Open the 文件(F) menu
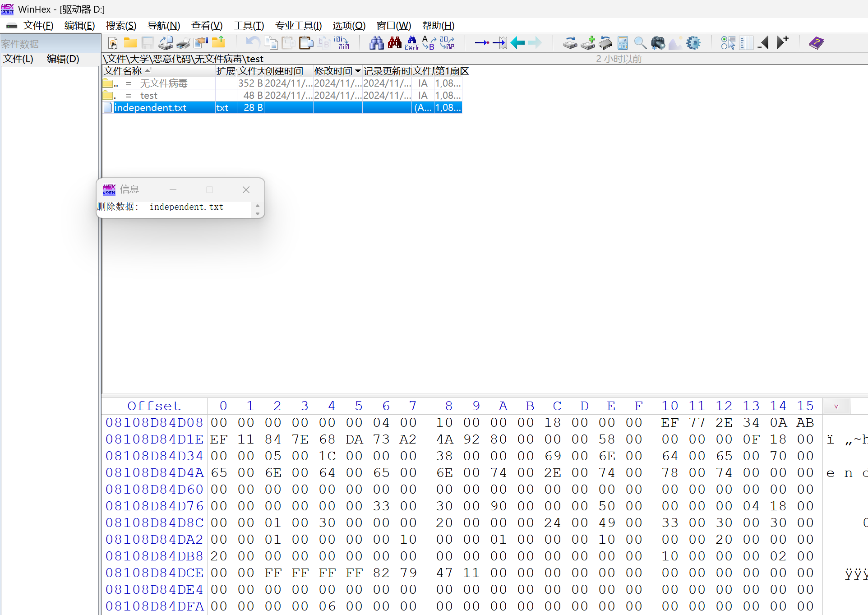The image size is (868, 615). (x=38, y=26)
